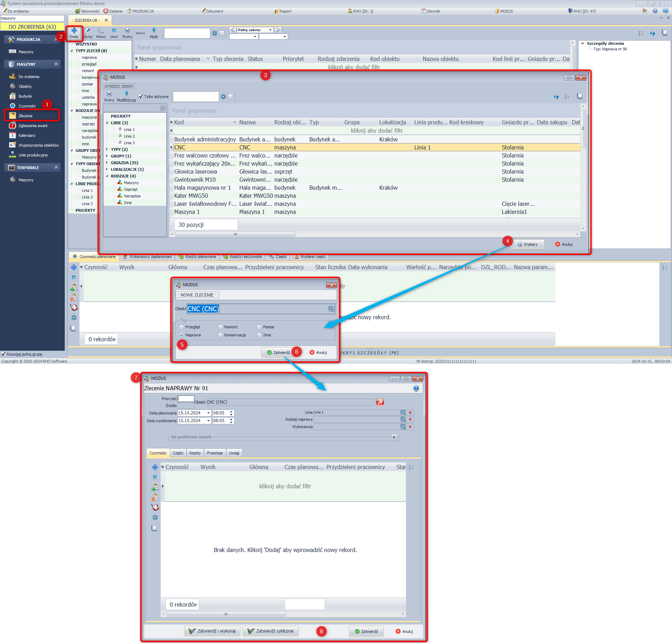Click the Usuń delete icon
The image size is (672, 643).
(x=114, y=31)
